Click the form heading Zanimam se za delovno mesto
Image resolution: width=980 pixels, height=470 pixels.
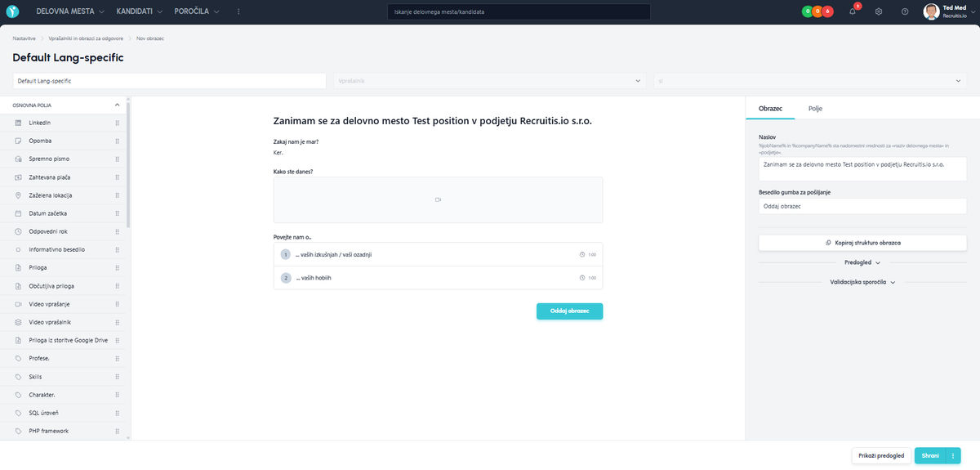pos(432,120)
